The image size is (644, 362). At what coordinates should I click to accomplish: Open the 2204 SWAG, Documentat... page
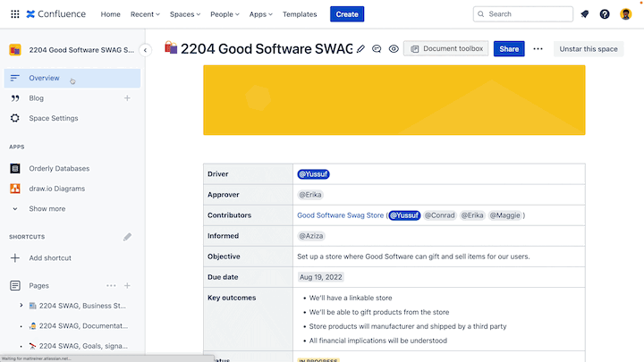[83, 326]
